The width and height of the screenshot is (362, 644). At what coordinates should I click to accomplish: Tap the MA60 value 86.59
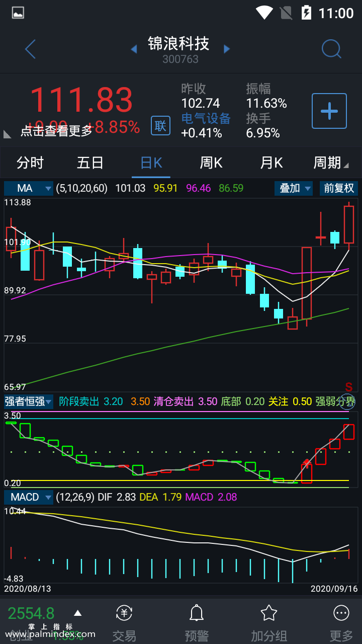point(231,188)
